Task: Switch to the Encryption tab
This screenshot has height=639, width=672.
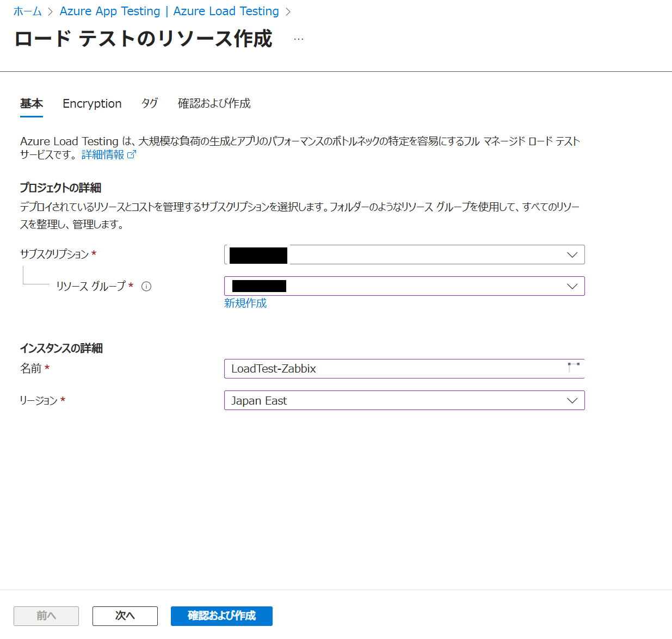Action: point(92,103)
